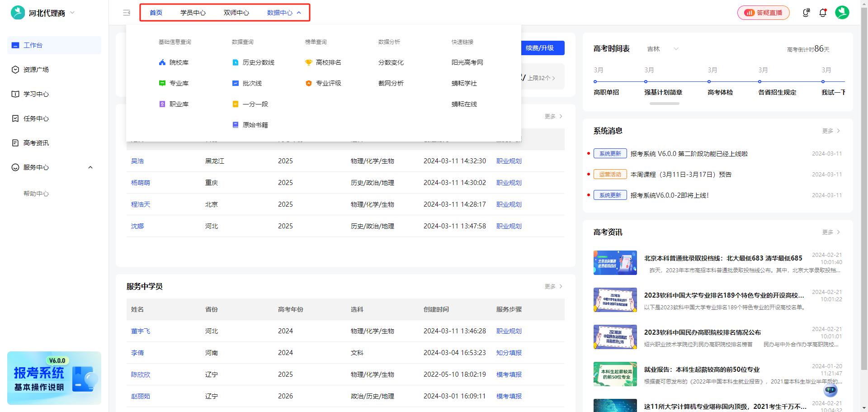Open 批次线 data query
The width and height of the screenshot is (868, 412).
[247, 83]
